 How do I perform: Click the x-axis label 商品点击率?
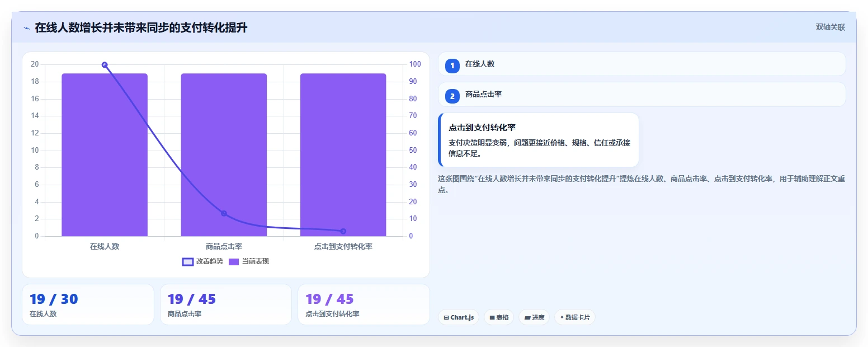tap(224, 246)
